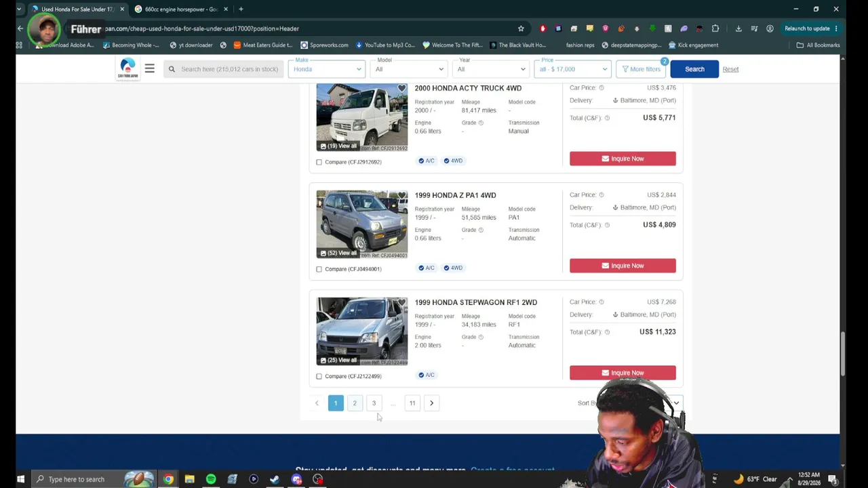
Task: Favorite the 1999 Honda Stepwagon RF1 listing
Action: pos(402,303)
